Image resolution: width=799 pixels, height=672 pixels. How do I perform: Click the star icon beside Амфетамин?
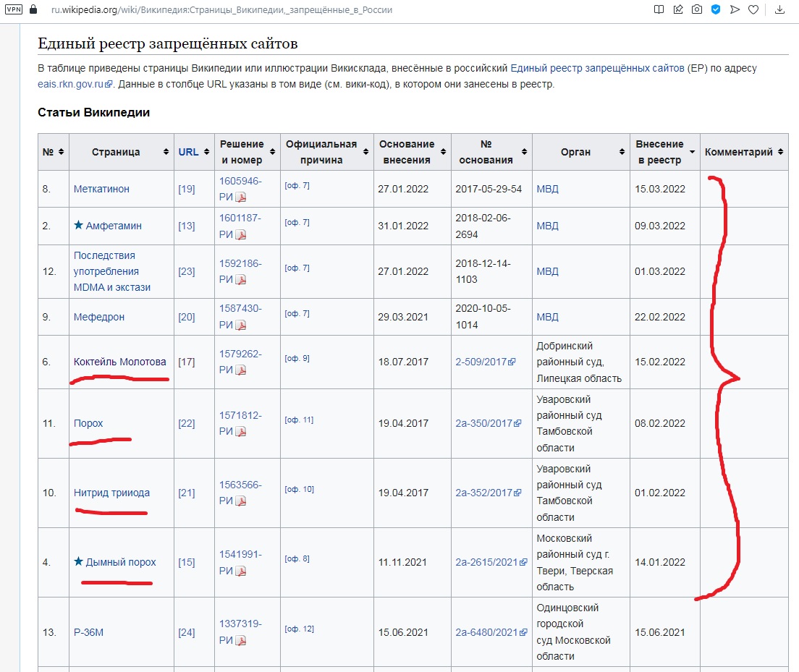point(78,225)
